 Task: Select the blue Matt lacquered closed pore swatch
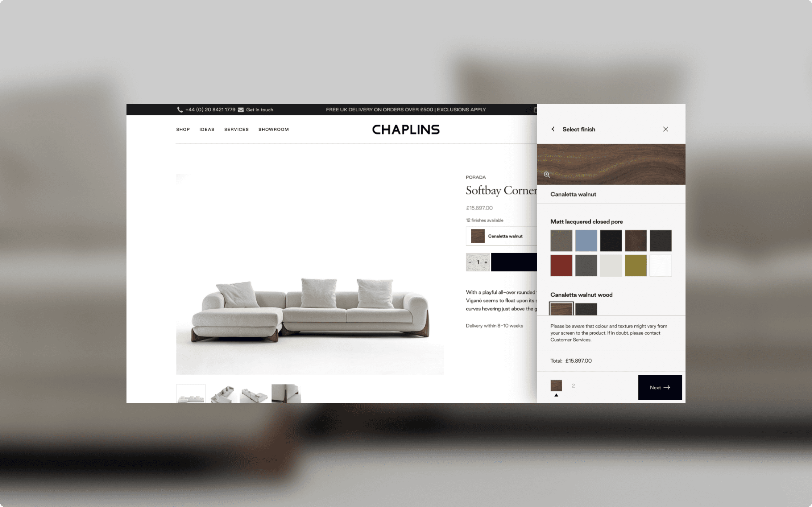(x=586, y=240)
